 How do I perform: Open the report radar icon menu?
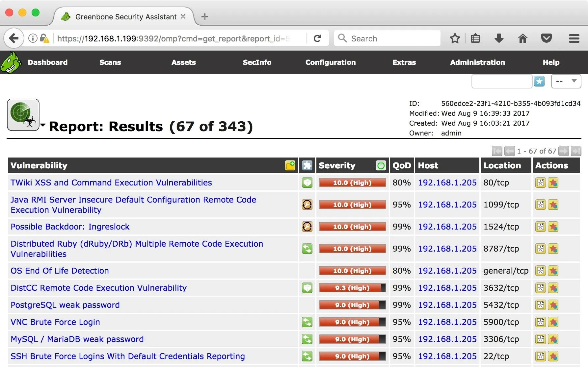tap(23, 115)
